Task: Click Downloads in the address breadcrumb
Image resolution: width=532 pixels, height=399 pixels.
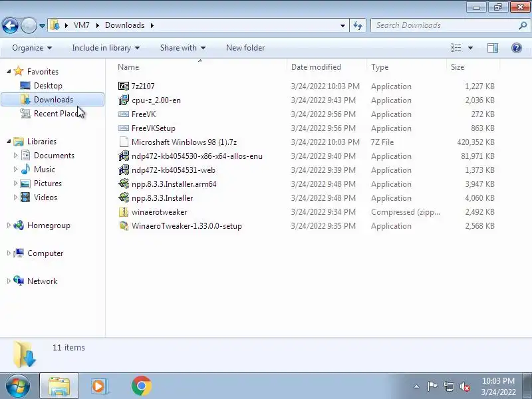Action: point(124,25)
